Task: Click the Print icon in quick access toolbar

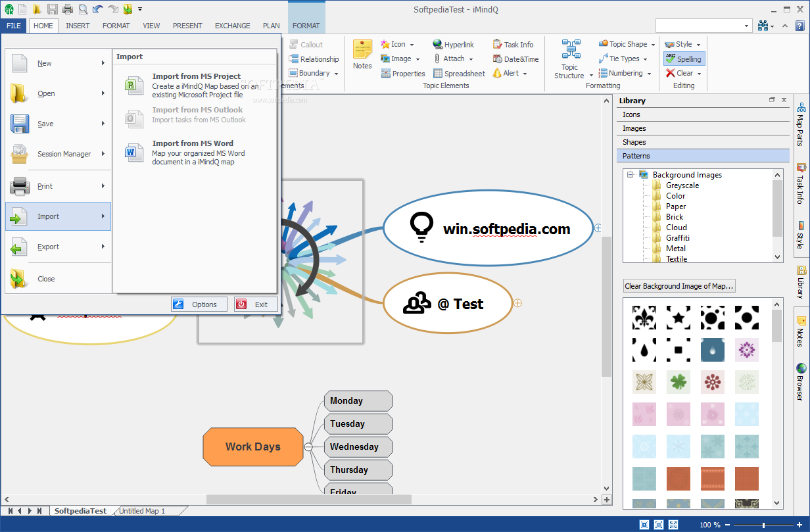Action: (68, 9)
